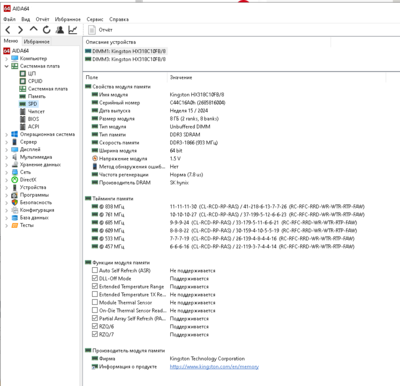Open the user profile toolbar icon
Screen dimensions: 400x386
[x=60, y=30]
